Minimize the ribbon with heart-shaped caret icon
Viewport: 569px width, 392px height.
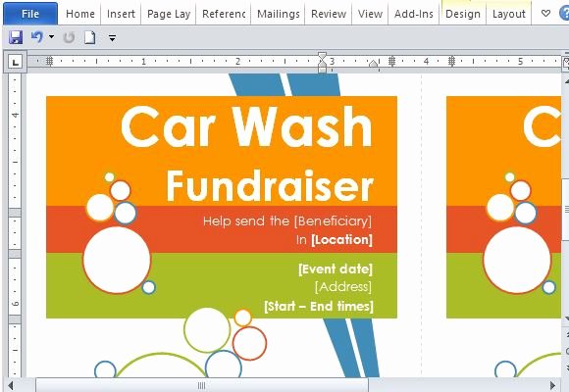pyautogui.click(x=545, y=14)
